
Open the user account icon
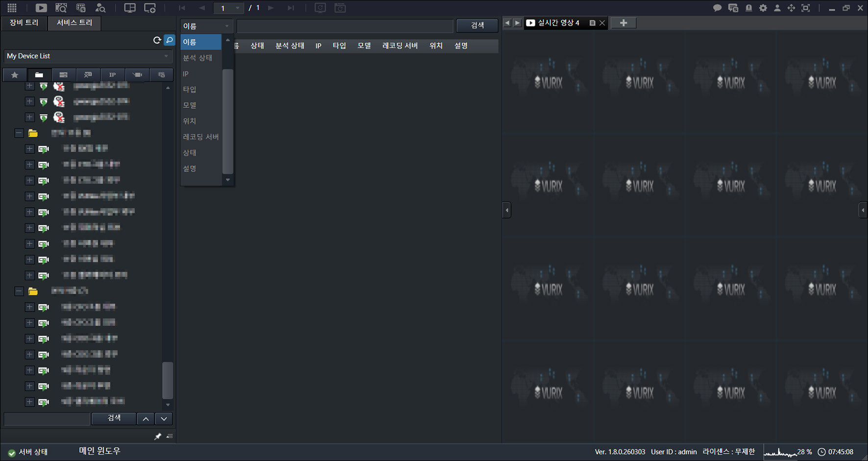point(777,8)
